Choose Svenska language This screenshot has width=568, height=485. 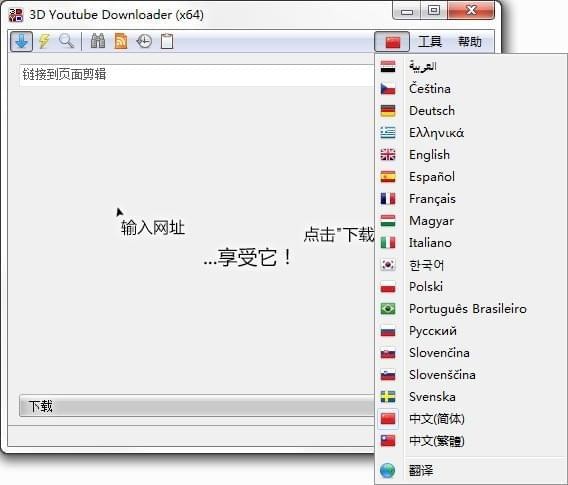[471, 397]
